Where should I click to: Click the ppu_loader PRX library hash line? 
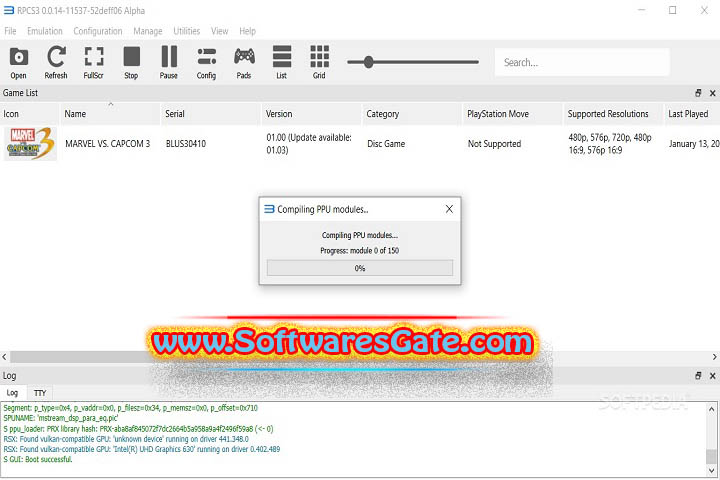click(138, 429)
